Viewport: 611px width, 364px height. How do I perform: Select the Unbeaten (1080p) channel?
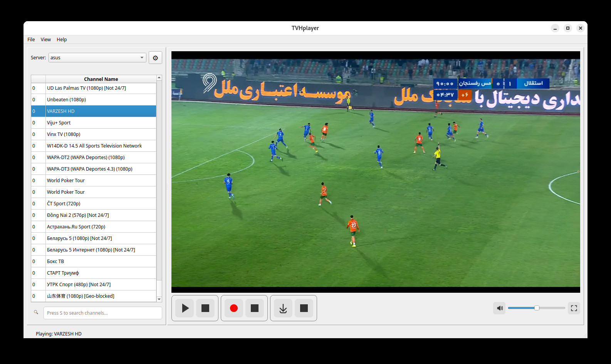(x=94, y=100)
